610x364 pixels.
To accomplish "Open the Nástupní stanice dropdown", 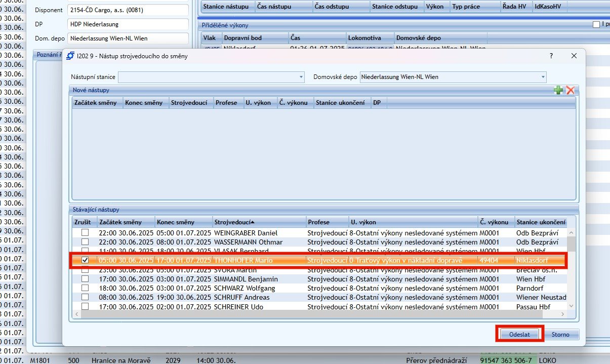I will coord(301,77).
